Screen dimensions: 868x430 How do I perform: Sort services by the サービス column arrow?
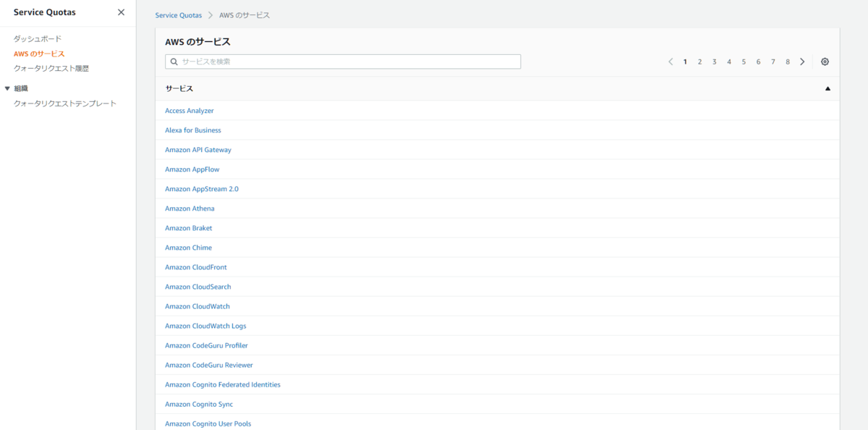(x=827, y=88)
